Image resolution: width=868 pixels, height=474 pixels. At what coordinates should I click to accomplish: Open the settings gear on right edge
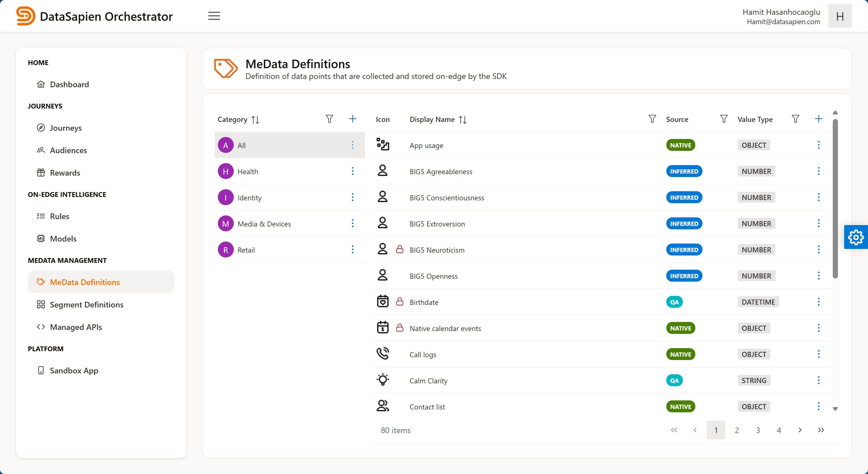click(856, 237)
